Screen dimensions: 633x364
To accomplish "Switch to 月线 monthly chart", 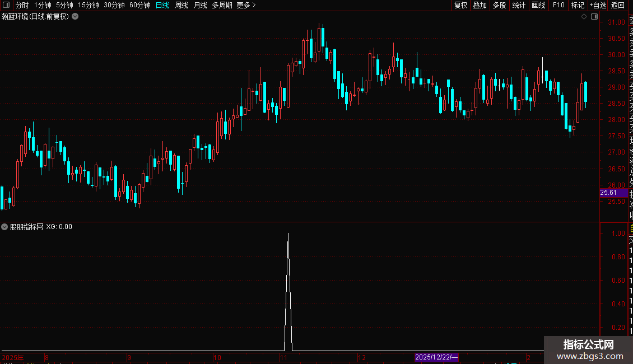I will click(200, 5).
